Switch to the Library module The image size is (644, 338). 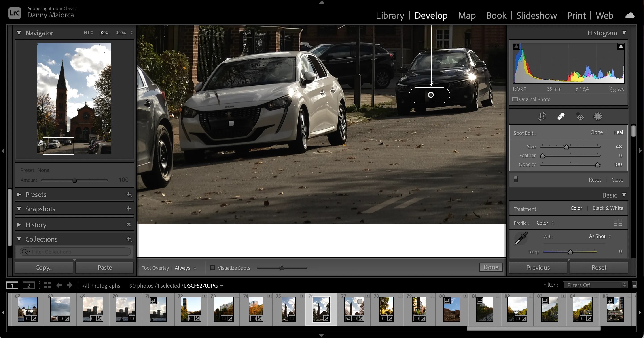click(x=390, y=15)
